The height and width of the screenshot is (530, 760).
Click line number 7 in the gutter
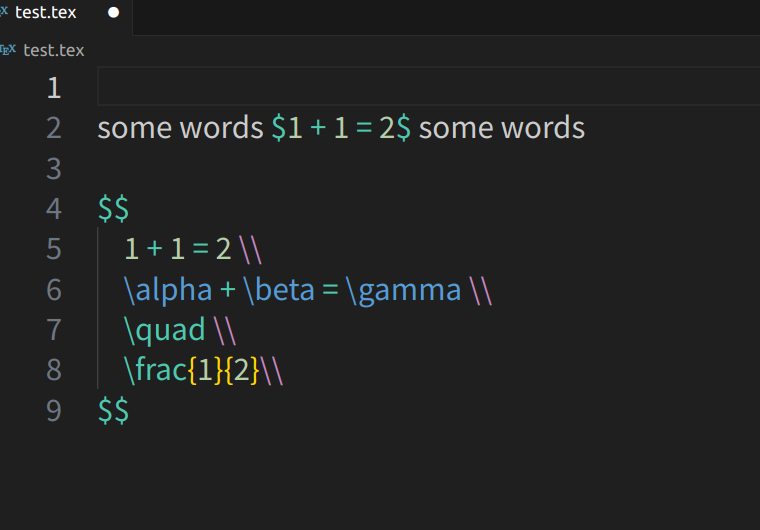54,330
